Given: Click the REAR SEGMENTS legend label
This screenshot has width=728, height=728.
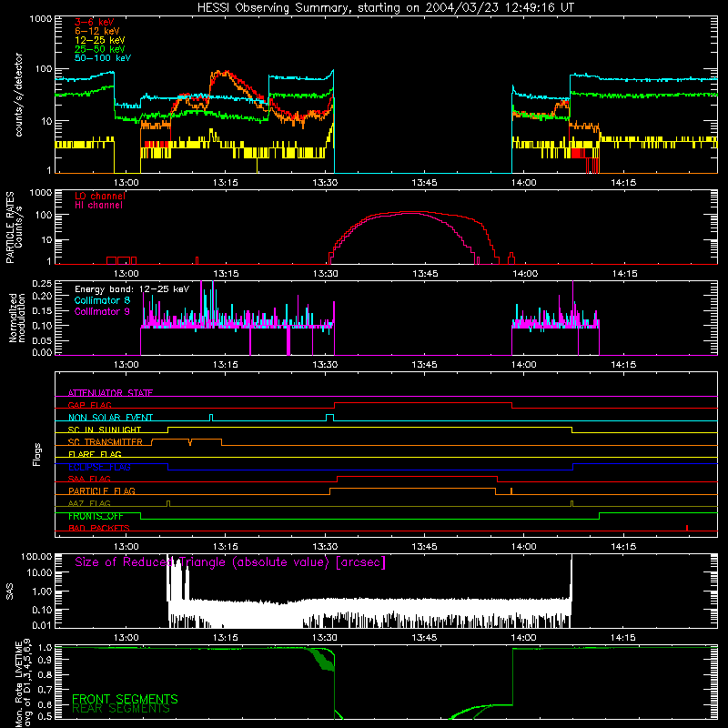Looking at the screenshot, I should tap(121, 709).
